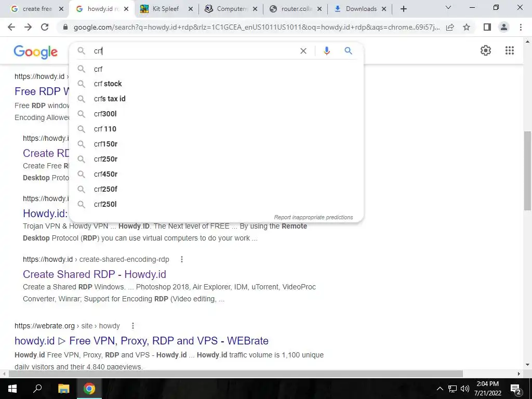Open options for create-shared-encoding-rdp result

(182, 259)
